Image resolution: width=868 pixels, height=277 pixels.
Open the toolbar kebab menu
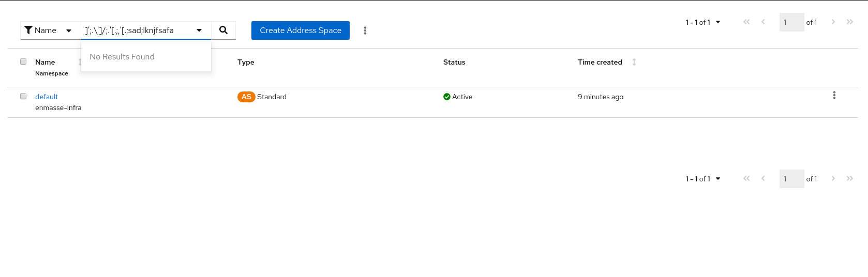(x=365, y=30)
